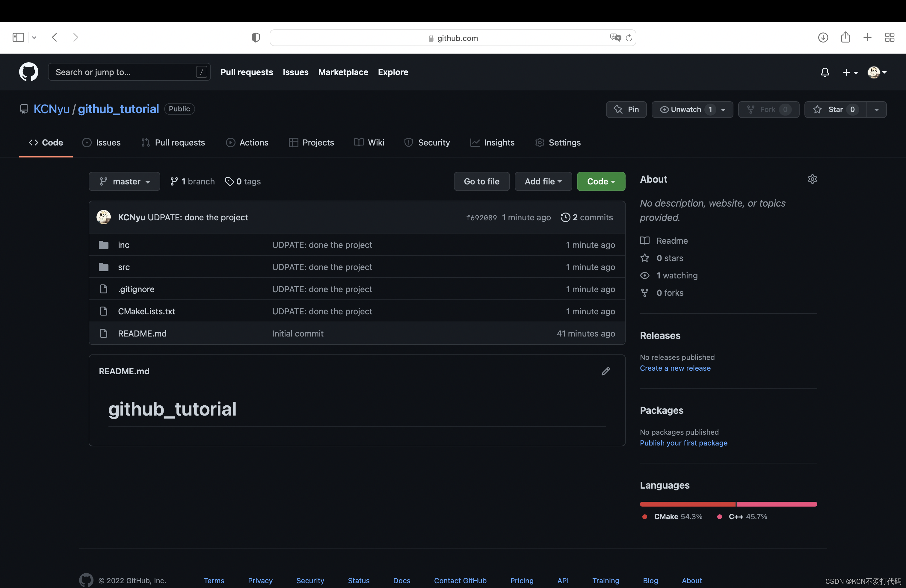Open a new Safari tab with plus
The width and height of the screenshot is (906, 588).
point(868,37)
